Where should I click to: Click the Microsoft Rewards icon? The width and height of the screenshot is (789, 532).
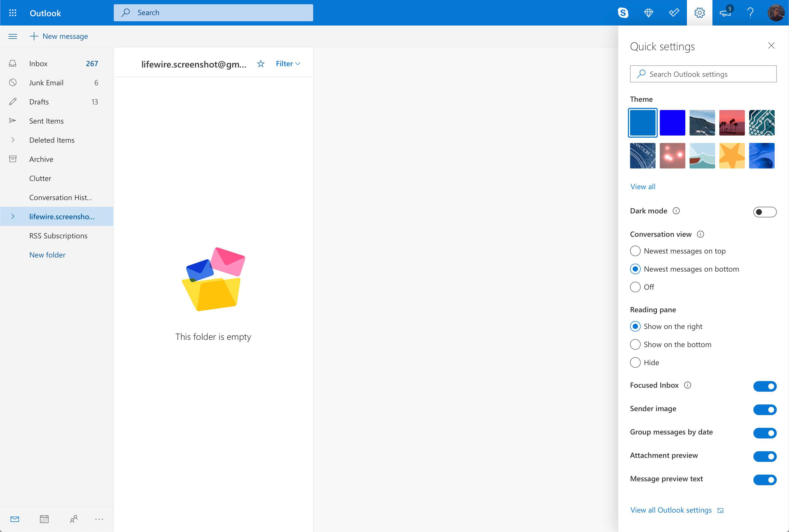[x=649, y=12]
